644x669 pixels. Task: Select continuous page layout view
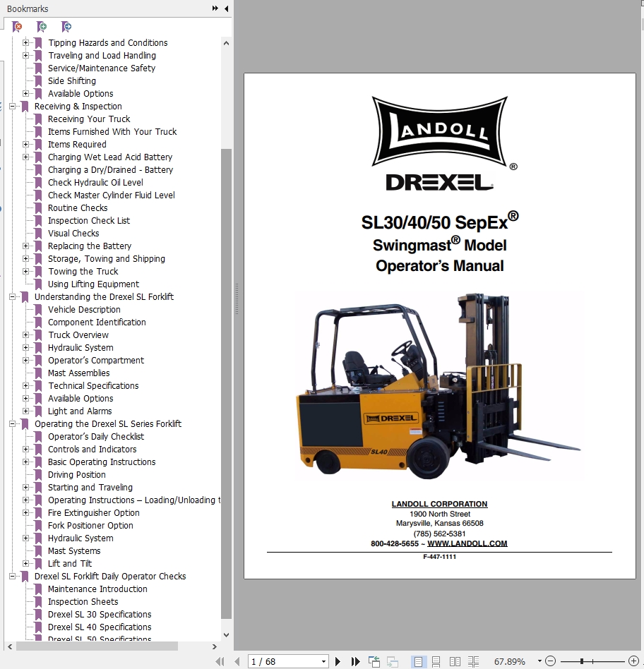tap(436, 662)
